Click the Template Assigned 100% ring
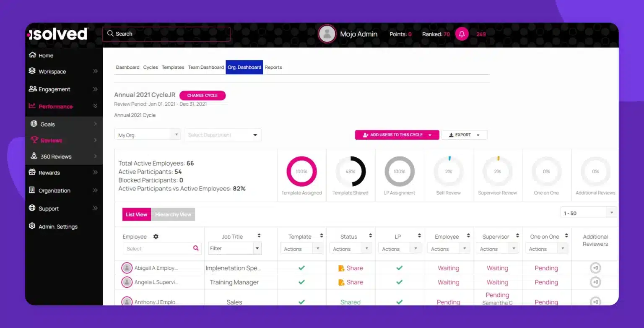This screenshot has height=328, width=644. (301, 171)
